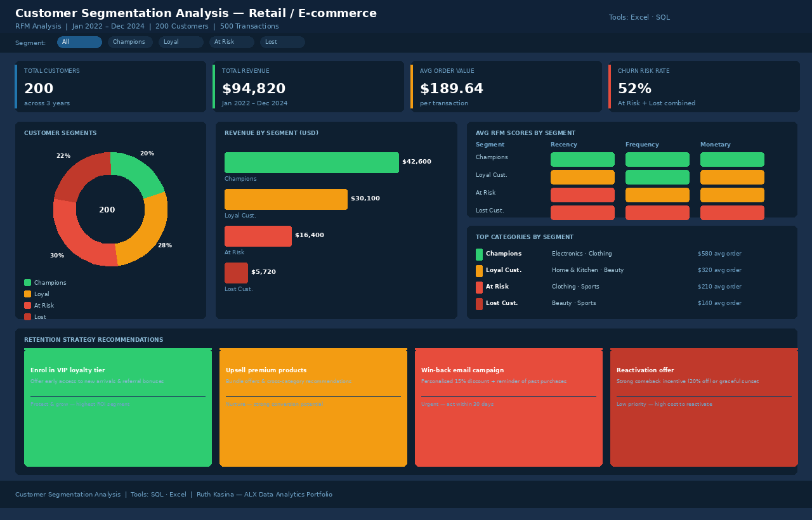Click the Loyal Cust. Monetary score cell
812x520 pixels.
732,178
